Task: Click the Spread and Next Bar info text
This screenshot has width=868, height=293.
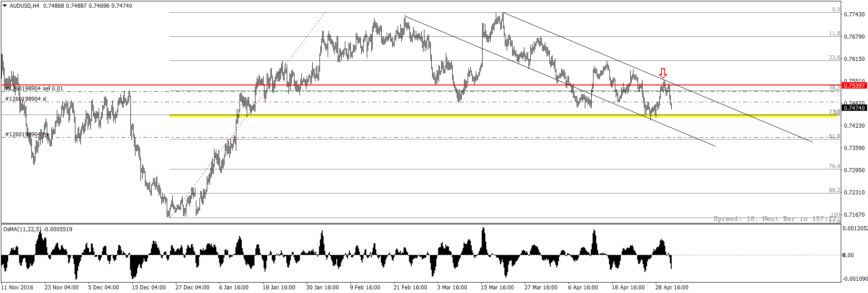Action: point(775,219)
